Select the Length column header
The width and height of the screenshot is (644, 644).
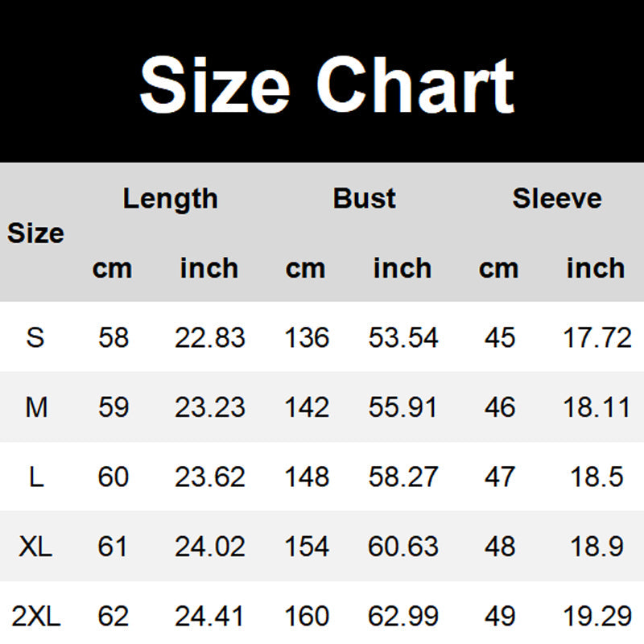[x=170, y=199]
